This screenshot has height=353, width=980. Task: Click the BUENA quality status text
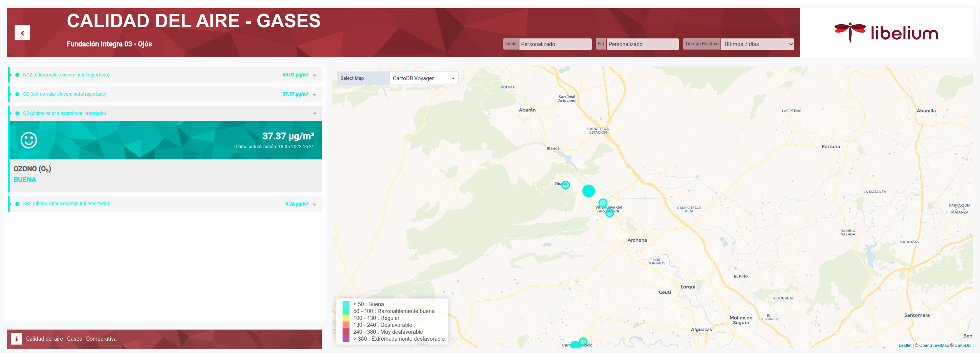25,180
